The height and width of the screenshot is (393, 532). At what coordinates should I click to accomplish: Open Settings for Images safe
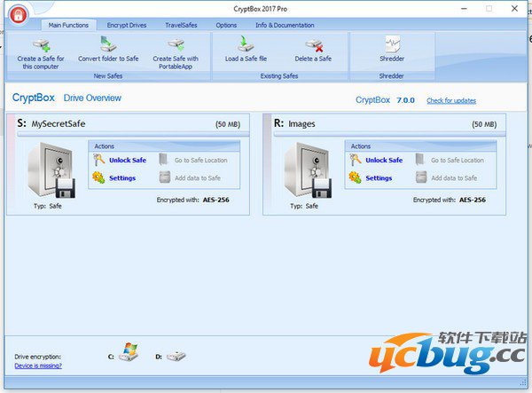pyautogui.click(x=379, y=178)
